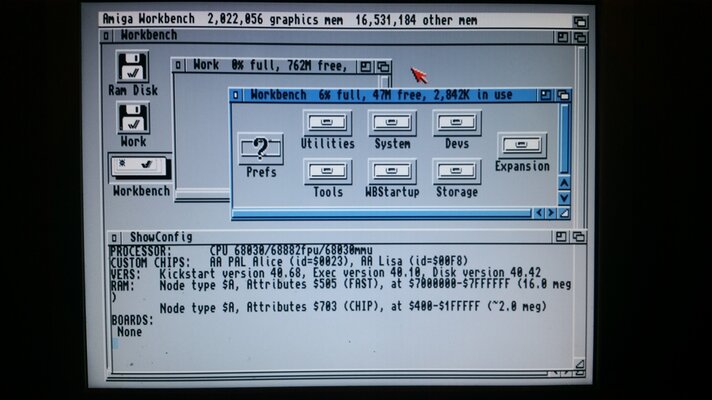Select the Expansion drawer icon

tap(522, 145)
